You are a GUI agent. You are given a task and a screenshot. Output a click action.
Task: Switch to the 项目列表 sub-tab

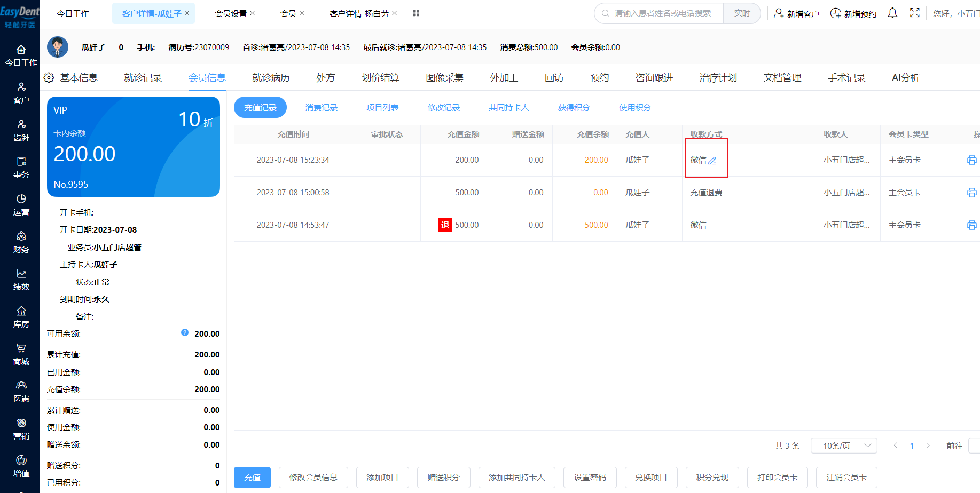[x=382, y=108]
